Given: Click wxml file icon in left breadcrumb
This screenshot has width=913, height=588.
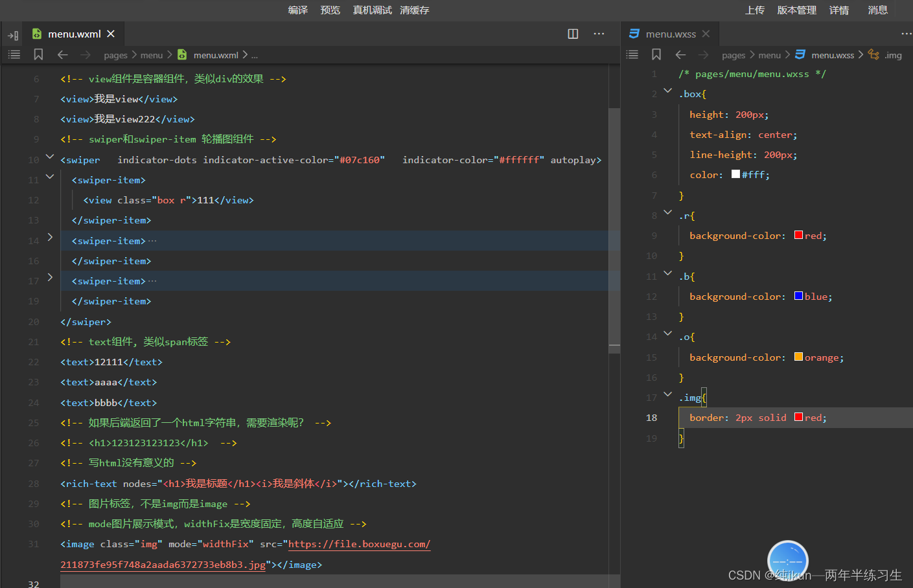Looking at the screenshot, I should tap(182, 55).
